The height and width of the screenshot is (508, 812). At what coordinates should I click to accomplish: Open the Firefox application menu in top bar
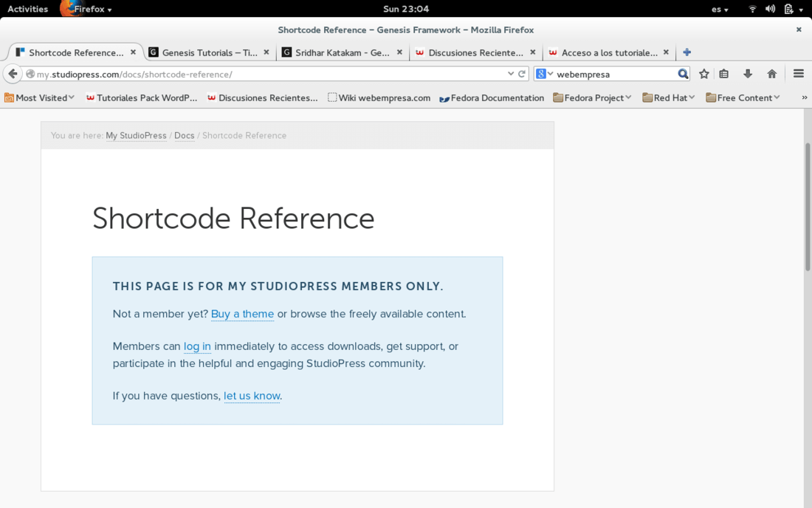coord(86,9)
